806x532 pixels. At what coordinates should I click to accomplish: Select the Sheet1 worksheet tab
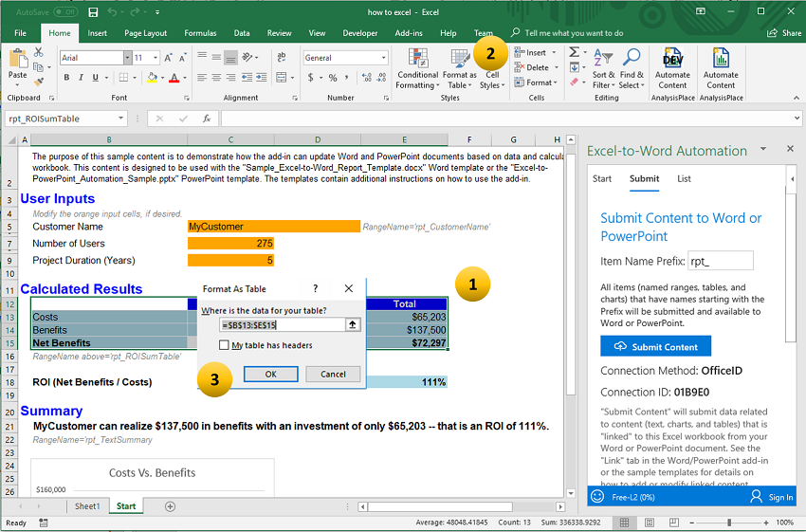pyautogui.click(x=87, y=506)
